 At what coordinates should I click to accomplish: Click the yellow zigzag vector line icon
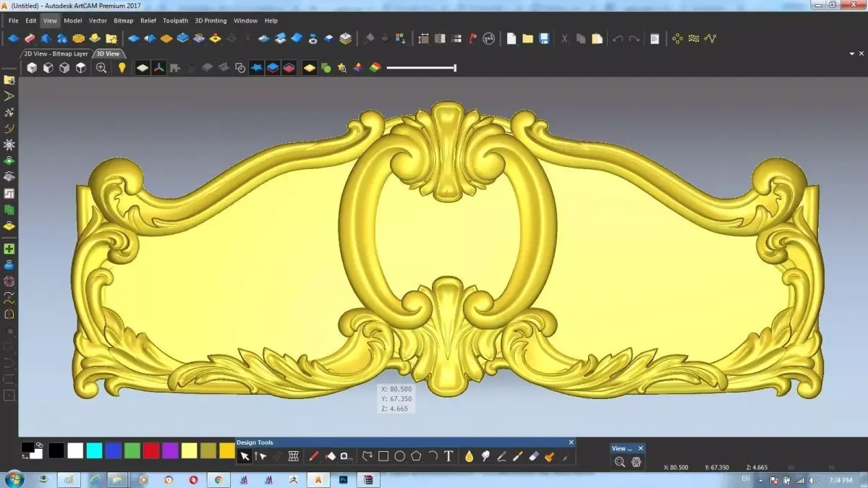710,38
